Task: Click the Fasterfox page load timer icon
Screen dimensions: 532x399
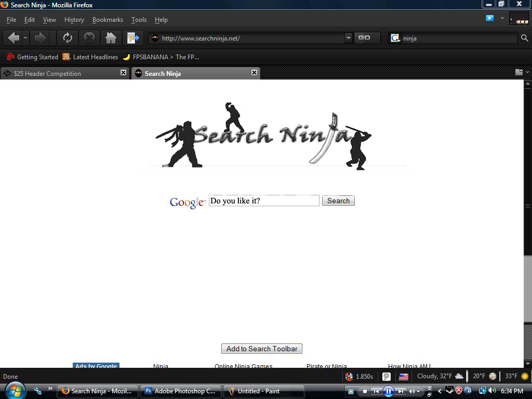Action: click(x=349, y=376)
